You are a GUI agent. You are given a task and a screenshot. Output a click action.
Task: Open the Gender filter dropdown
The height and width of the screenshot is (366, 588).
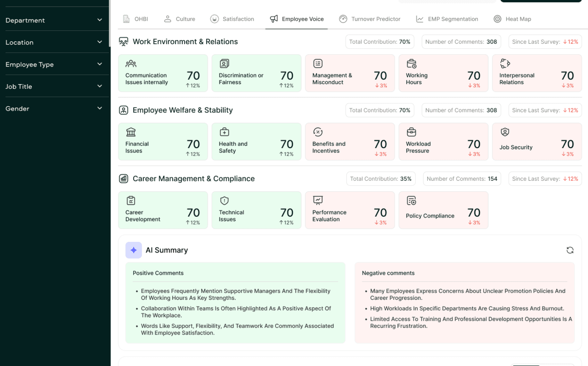tap(54, 108)
